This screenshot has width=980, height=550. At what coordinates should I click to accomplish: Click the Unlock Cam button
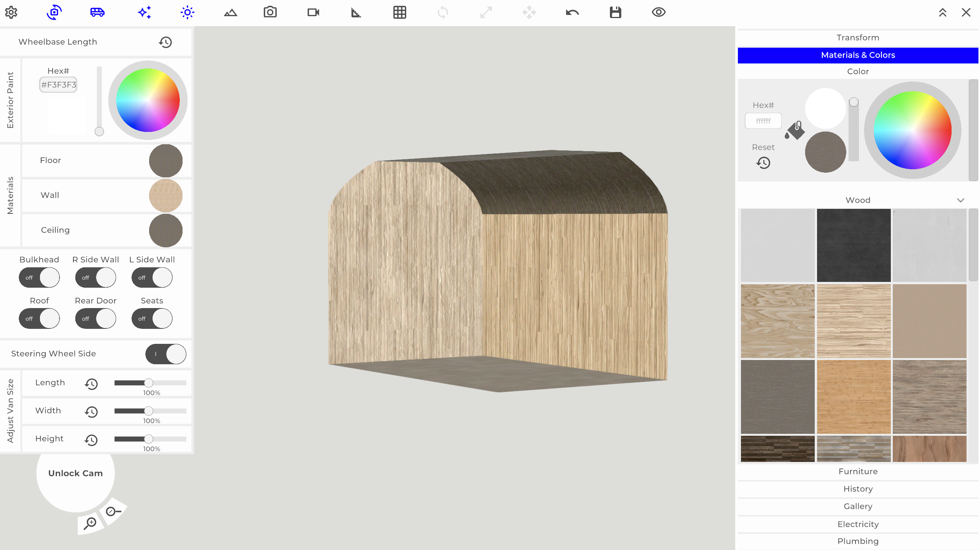(75, 473)
